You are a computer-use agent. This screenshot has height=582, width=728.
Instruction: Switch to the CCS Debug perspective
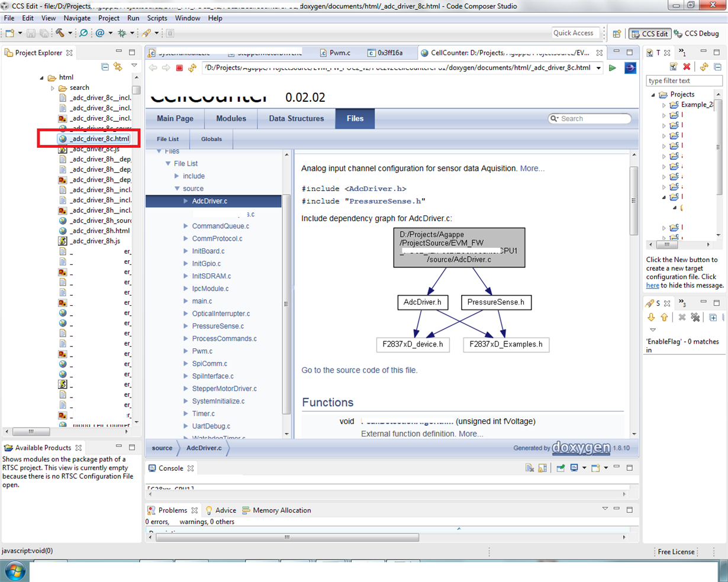696,34
